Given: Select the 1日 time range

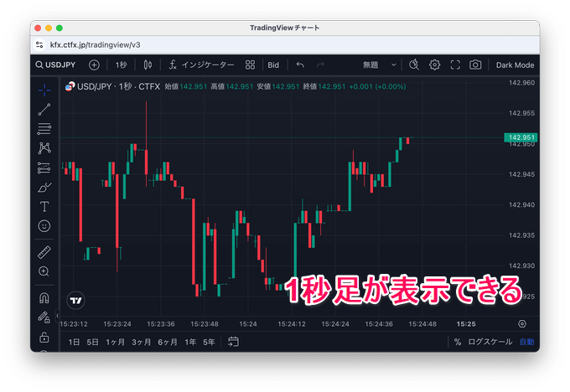Looking at the screenshot, I should (74, 342).
